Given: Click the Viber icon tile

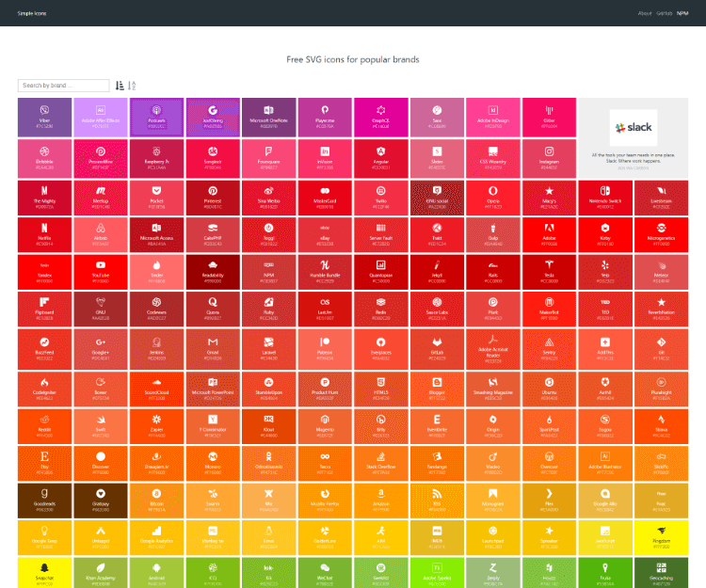Looking at the screenshot, I should click(x=44, y=116).
